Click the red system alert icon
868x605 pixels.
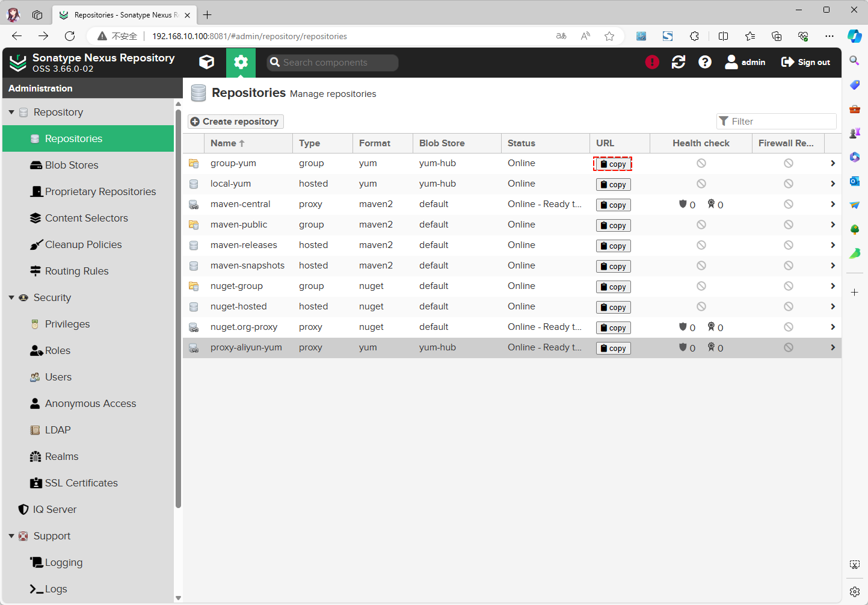coord(652,62)
